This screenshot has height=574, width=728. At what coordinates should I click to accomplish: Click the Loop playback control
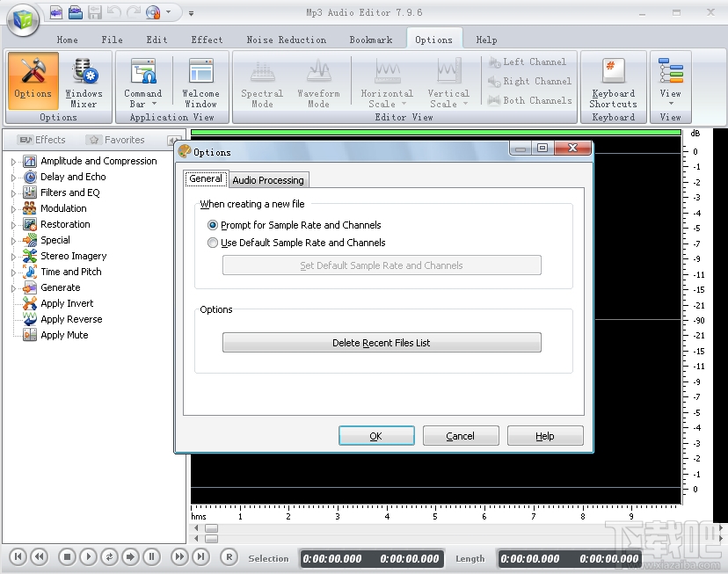[x=108, y=556]
